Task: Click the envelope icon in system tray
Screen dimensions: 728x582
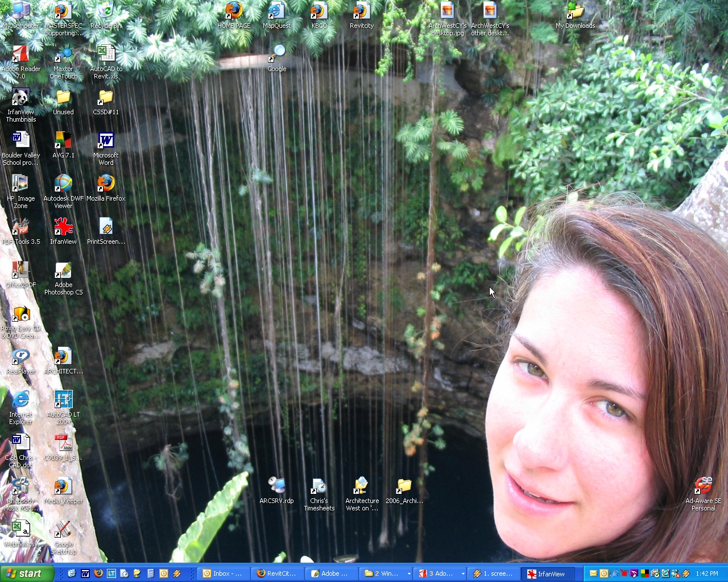Action: pyautogui.click(x=593, y=573)
